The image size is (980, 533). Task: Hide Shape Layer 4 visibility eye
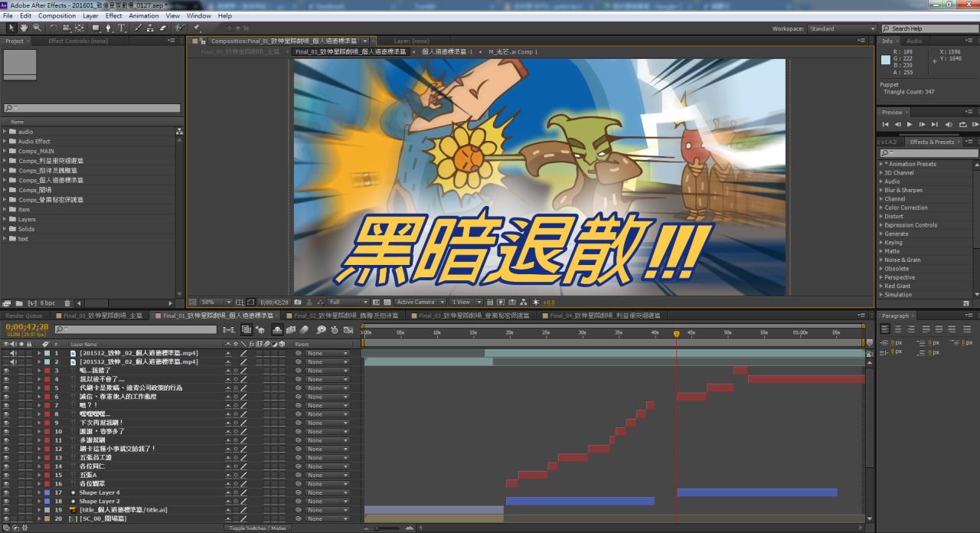coord(6,492)
